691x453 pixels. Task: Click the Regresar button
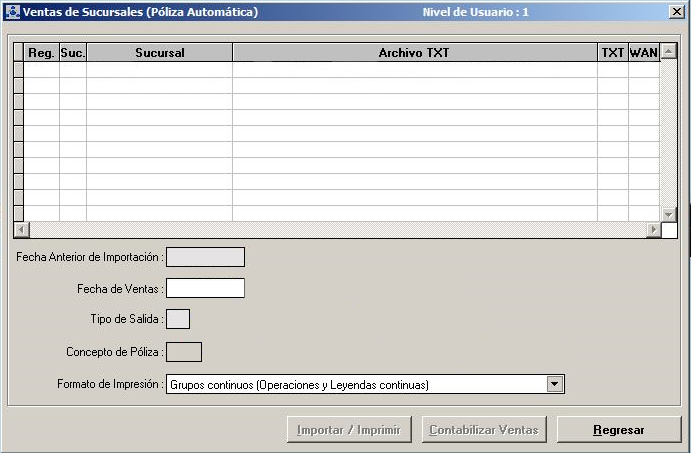coord(617,430)
